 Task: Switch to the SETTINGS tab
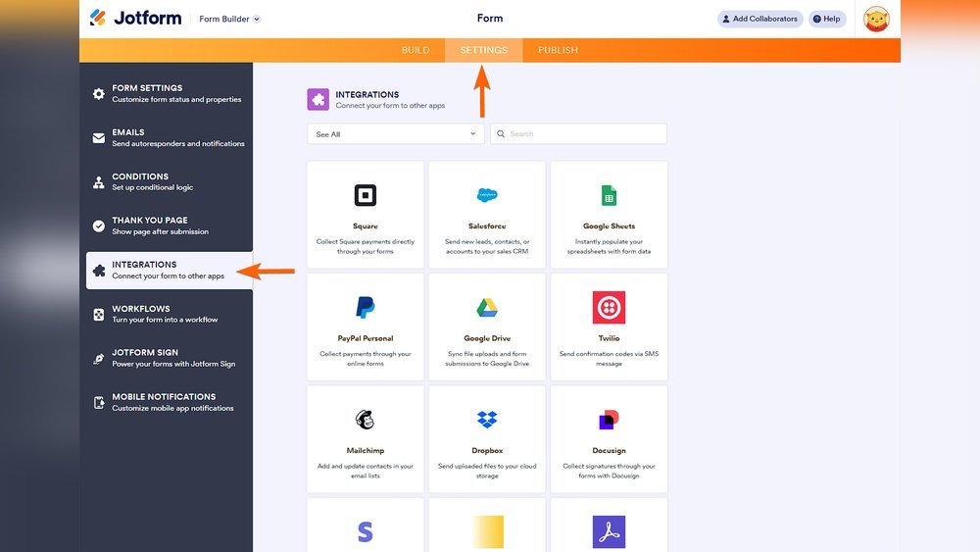[484, 50]
